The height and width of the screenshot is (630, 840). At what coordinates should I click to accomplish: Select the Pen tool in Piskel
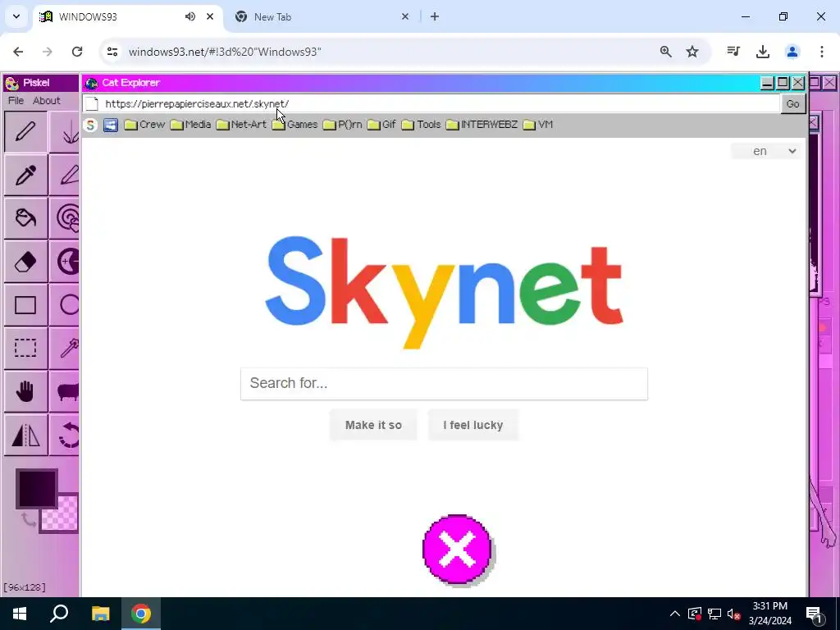pyautogui.click(x=25, y=132)
